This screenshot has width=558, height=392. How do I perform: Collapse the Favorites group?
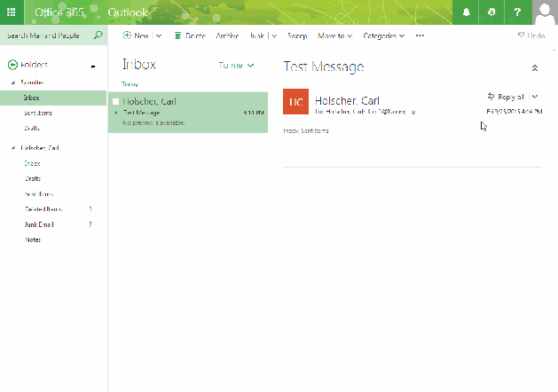13,82
